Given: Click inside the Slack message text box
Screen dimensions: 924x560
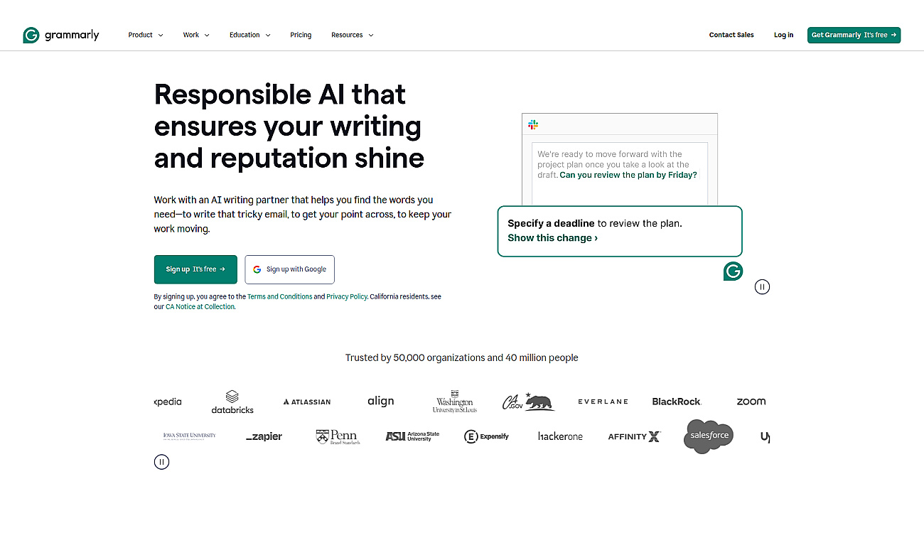Looking at the screenshot, I should point(620,173).
